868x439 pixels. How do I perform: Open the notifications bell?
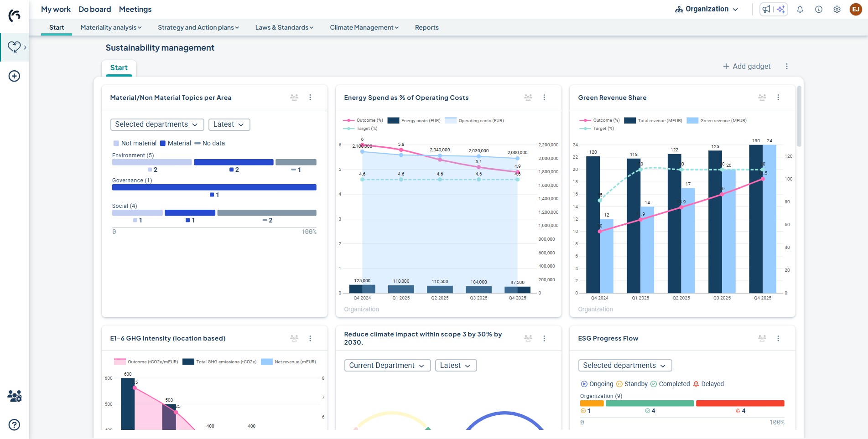[x=800, y=10]
